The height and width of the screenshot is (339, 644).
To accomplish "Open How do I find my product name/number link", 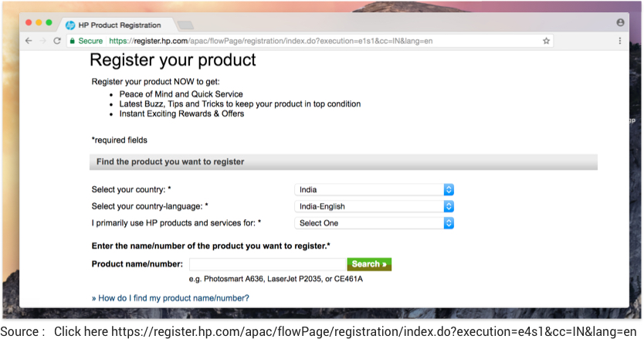I will click(171, 298).
